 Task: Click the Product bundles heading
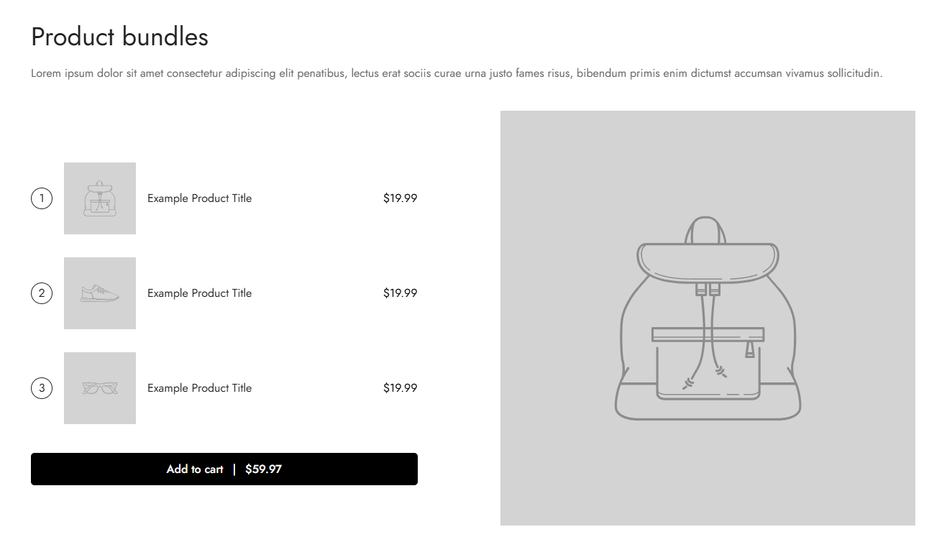(x=120, y=37)
